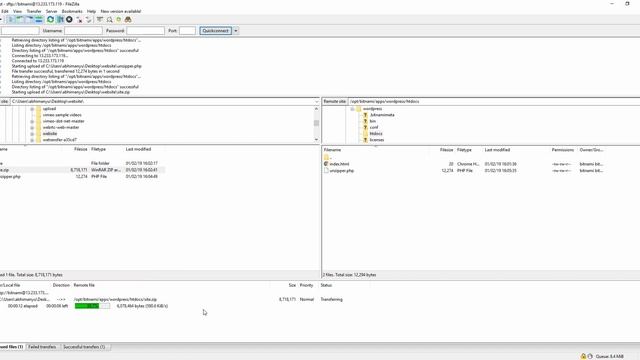Switch to the Queued files tab

(x=11, y=347)
